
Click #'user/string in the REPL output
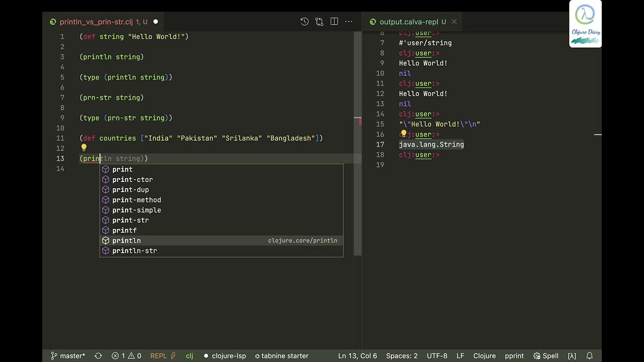pyautogui.click(x=426, y=43)
